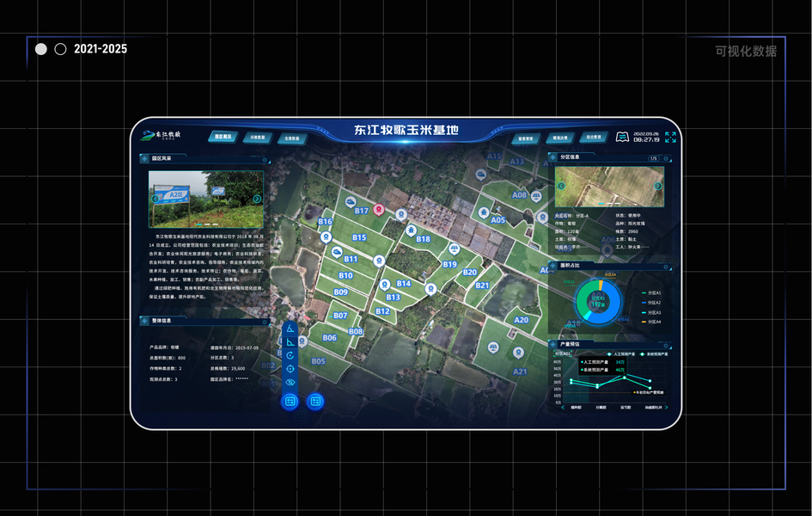This screenshot has height=516, width=812.
Task: Click the fullscreen expand icon beside the clock
Action: [x=670, y=137]
